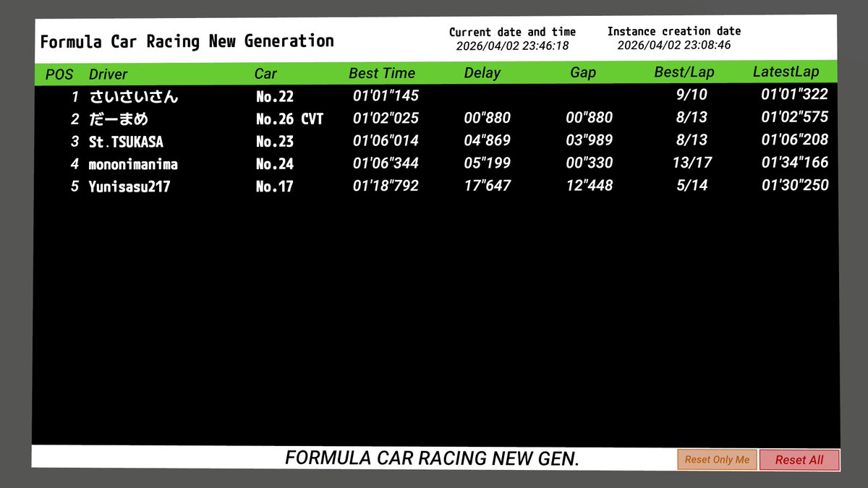This screenshot has height=488, width=868.
Task: Click best time 01'01"145
Action: [x=386, y=95]
